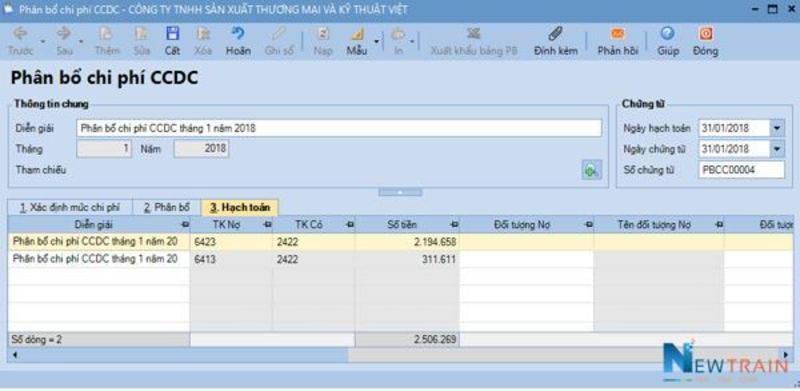This screenshot has width=800, height=391.
Task: Open the Giúp help icon
Action: pyautogui.click(x=667, y=34)
